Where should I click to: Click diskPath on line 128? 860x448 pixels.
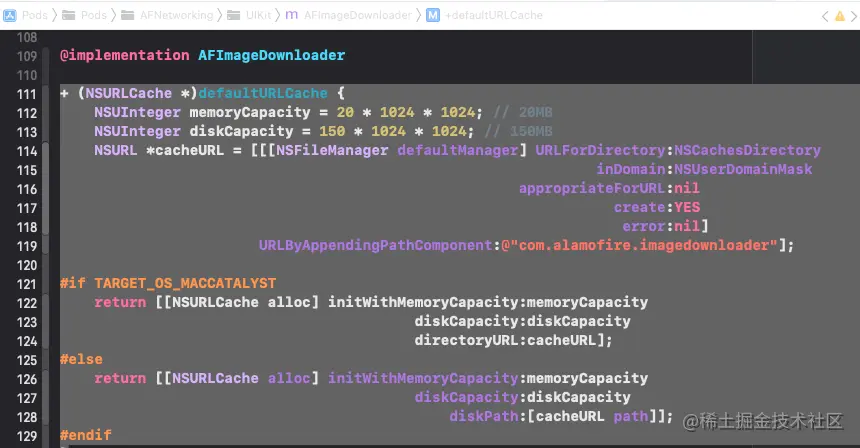pyautogui.click(x=484, y=416)
